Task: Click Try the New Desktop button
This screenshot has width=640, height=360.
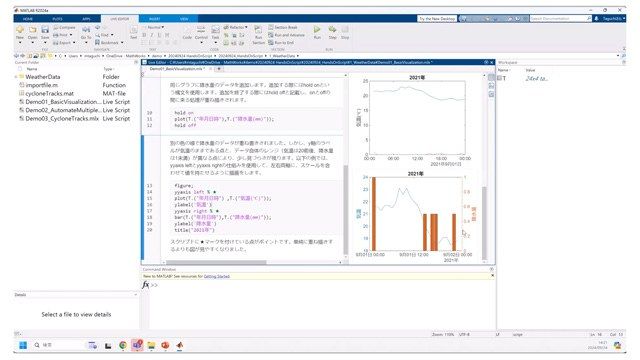Action: [x=437, y=19]
